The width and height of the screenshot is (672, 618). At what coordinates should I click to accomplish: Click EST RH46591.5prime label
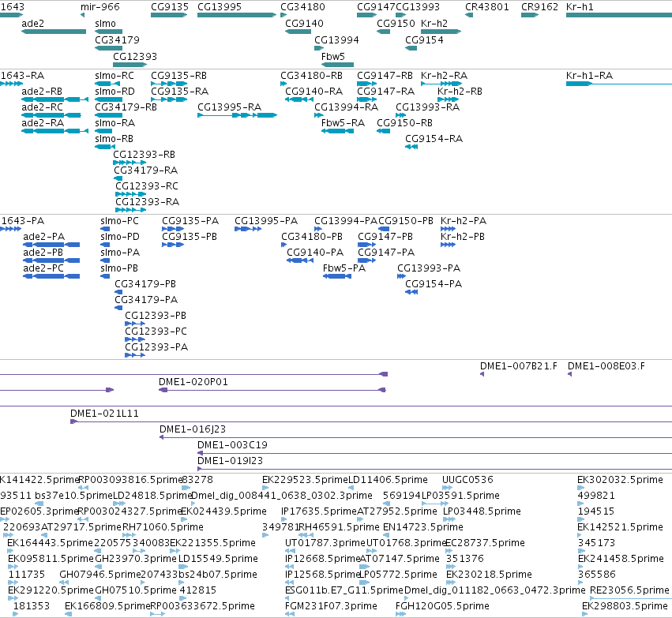click(339, 526)
